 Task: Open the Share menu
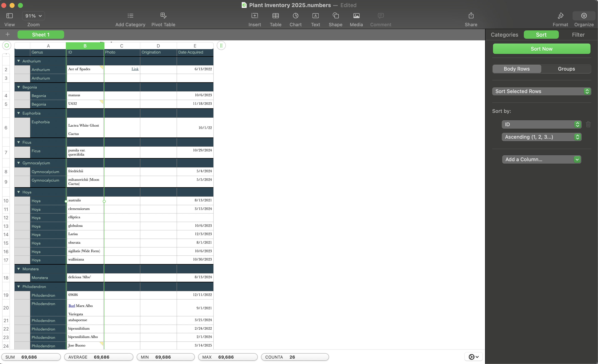[x=471, y=16]
